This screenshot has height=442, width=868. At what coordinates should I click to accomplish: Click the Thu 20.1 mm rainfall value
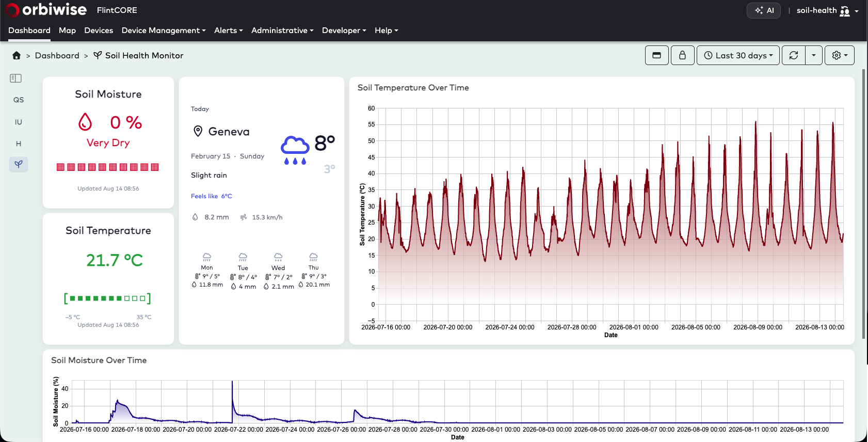tap(318, 285)
